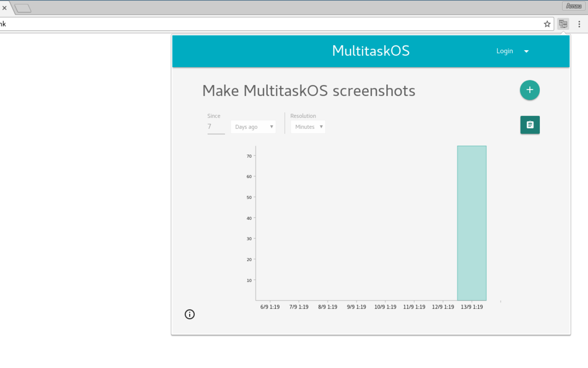Click the Login link in header

504,51
